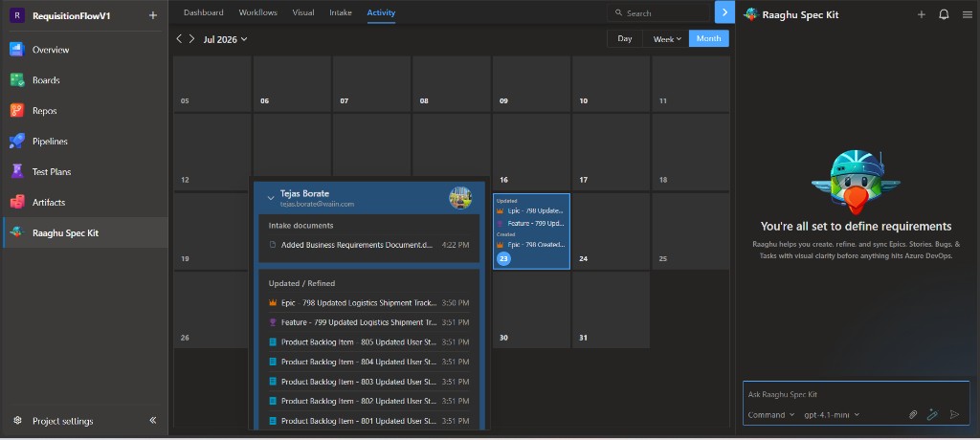
Task: Open the Jul 2026 month dropdown
Action: [225, 39]
